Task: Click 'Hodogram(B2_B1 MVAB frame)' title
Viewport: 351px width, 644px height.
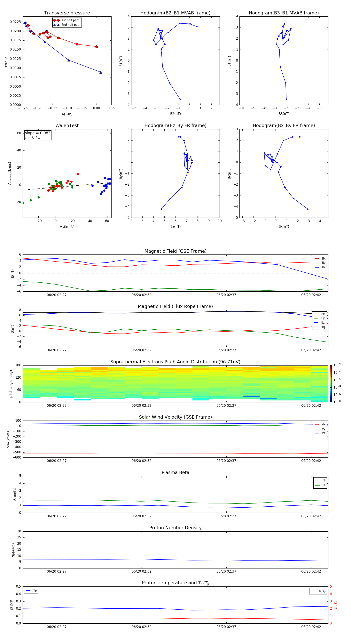Action: pyautogui.click(x=175, y=13)
